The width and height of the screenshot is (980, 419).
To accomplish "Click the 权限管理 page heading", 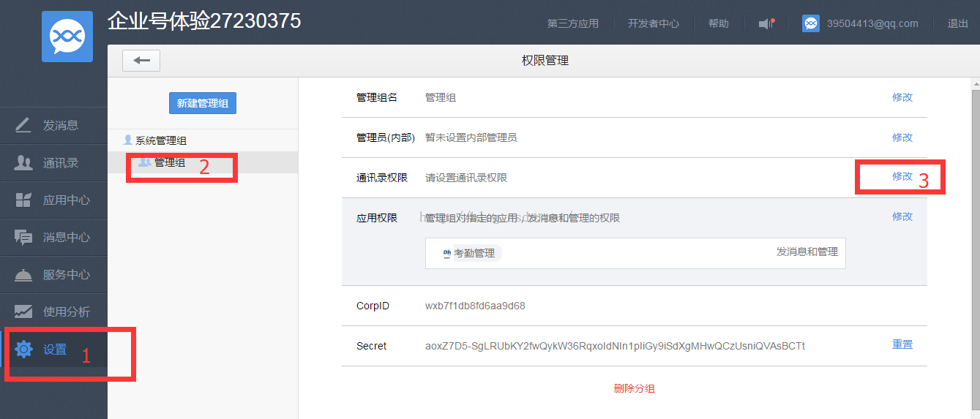I will click(545, 61).
